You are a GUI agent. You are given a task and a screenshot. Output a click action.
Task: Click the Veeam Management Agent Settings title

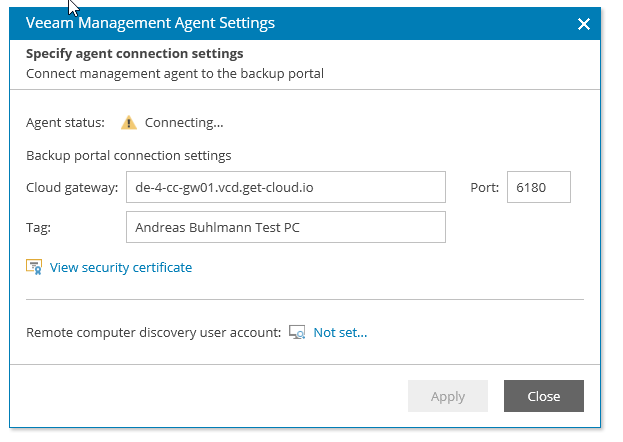[150, 23]
